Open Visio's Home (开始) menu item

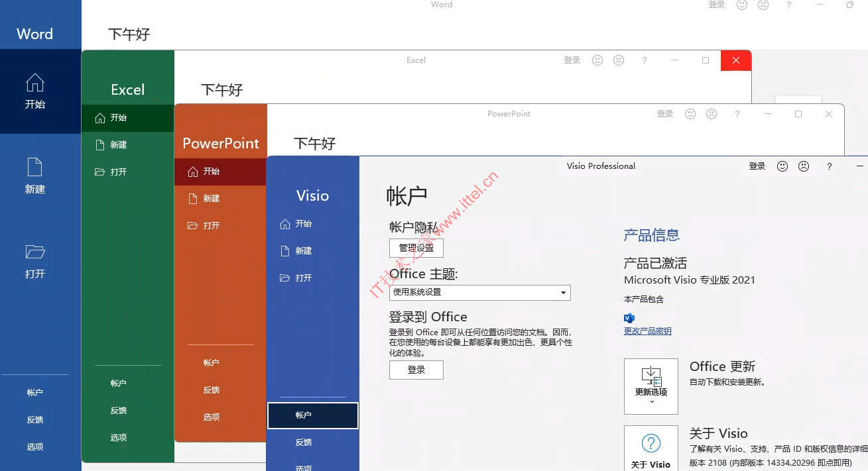[x=303, y=224]
